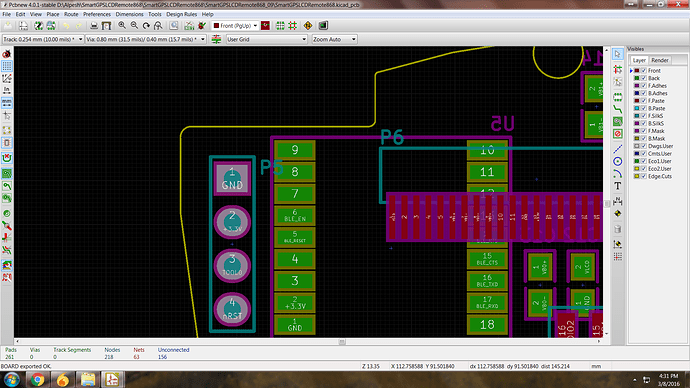Open the Track width dropdown
Screen dimensions: 690x388
[x=43, y=39]
